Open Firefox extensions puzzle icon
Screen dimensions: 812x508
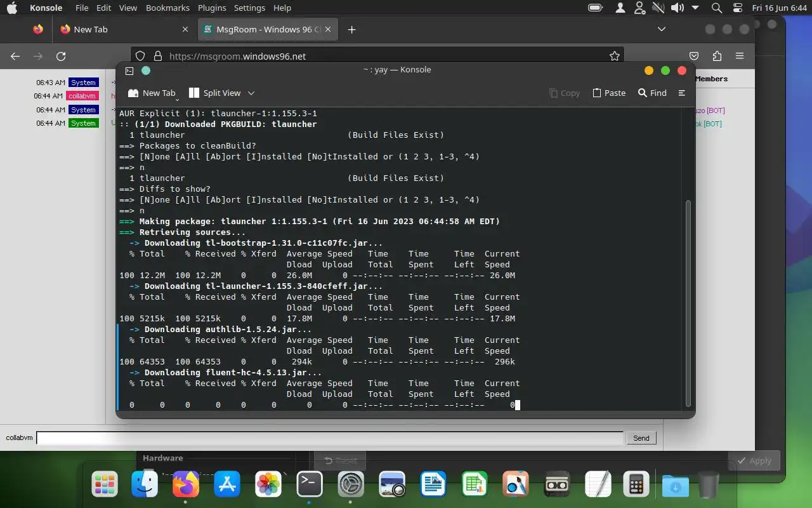(x=717, y=56)
